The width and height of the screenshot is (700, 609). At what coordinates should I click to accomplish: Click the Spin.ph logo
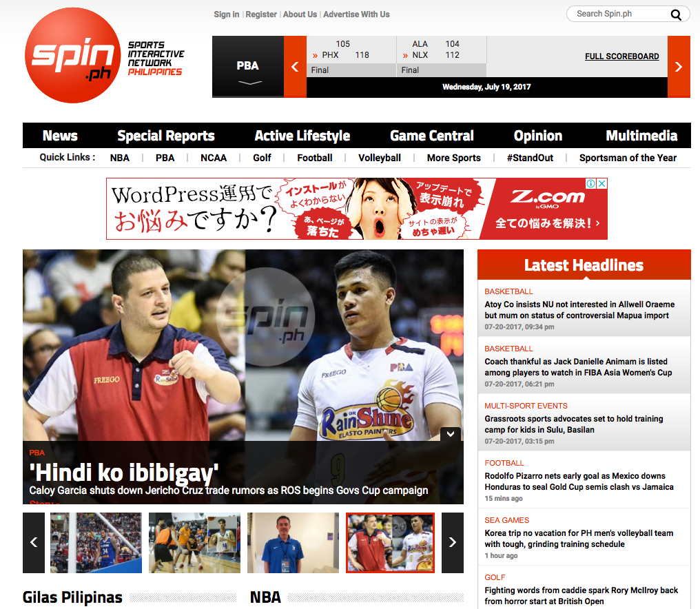pos(73,55)
